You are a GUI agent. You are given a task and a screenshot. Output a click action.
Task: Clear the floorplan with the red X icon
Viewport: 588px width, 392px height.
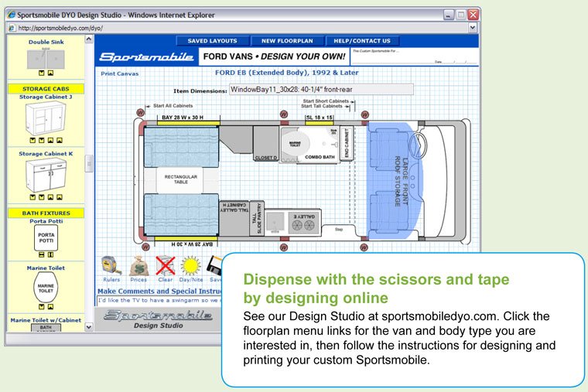(x=166, y=265)
